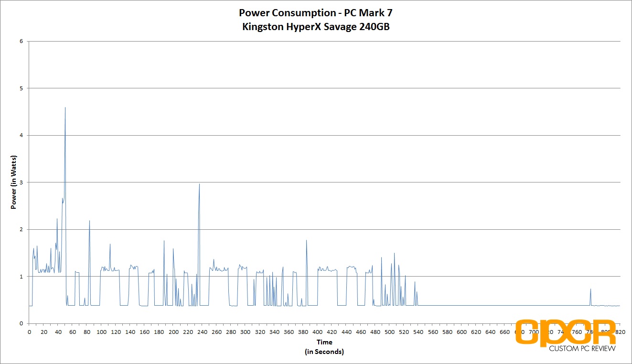Click the "100" tick on the time axis
This screenshot has width=632, height=364.
click(101, 332)
